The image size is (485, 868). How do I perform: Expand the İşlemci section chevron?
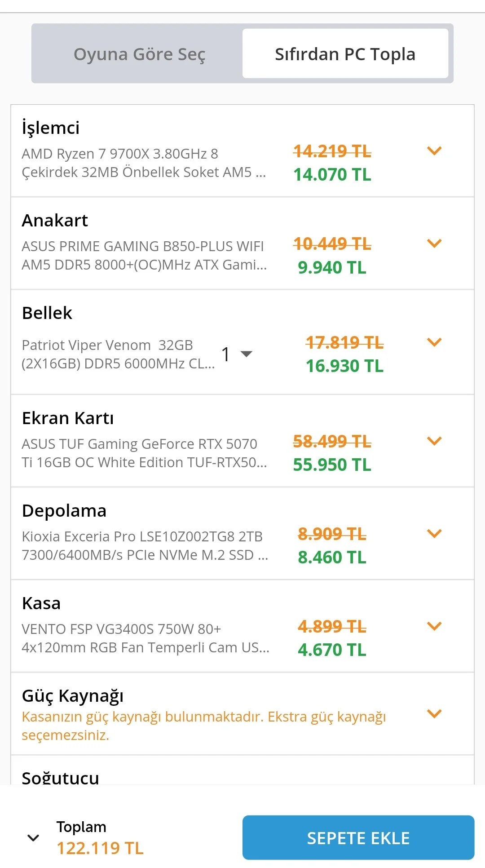click(x=434, y=151)
